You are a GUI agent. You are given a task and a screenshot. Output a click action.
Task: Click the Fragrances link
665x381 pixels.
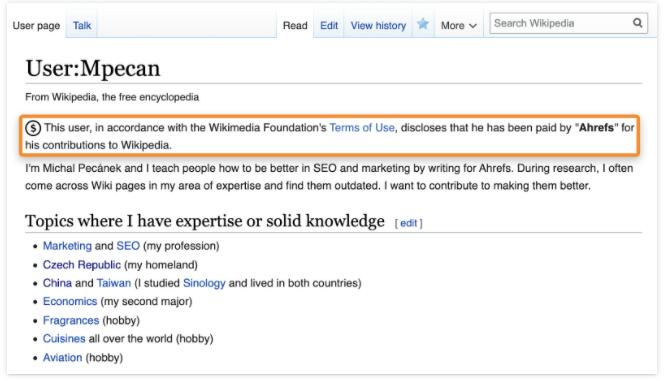tap(71, 320)
